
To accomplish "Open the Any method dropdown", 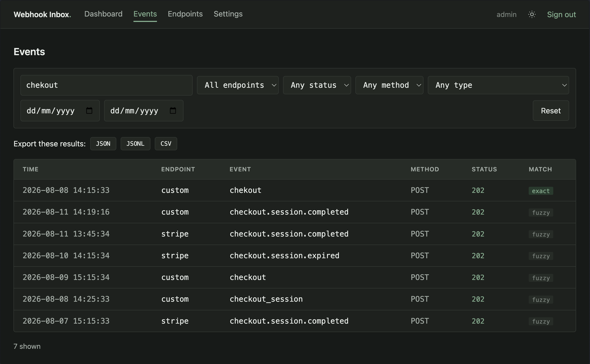I will [x=389, y=85].
